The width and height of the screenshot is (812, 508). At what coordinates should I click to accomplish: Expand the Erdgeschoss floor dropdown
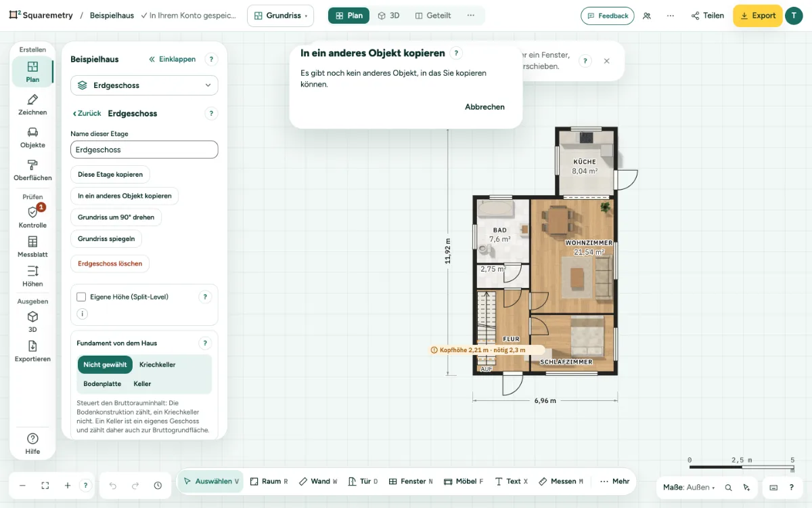point(144,85)
